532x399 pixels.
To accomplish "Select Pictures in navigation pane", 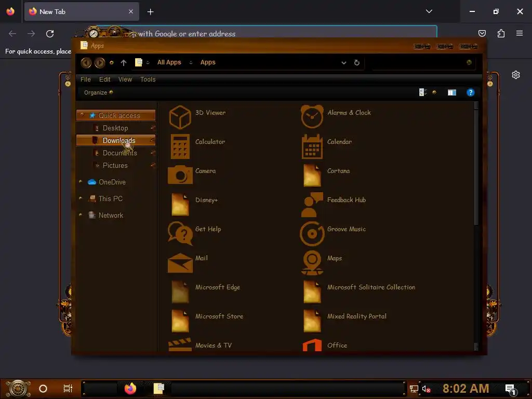I will point(116,165).
